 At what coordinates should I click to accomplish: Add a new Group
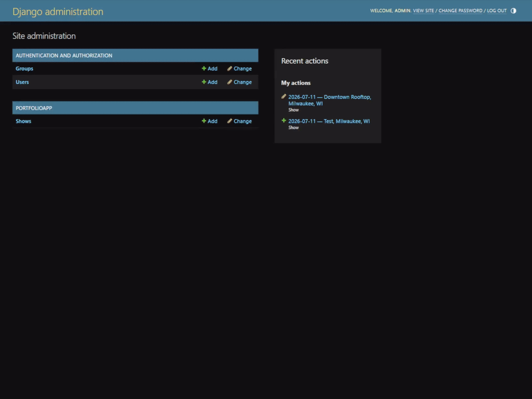tap(210, 69)
